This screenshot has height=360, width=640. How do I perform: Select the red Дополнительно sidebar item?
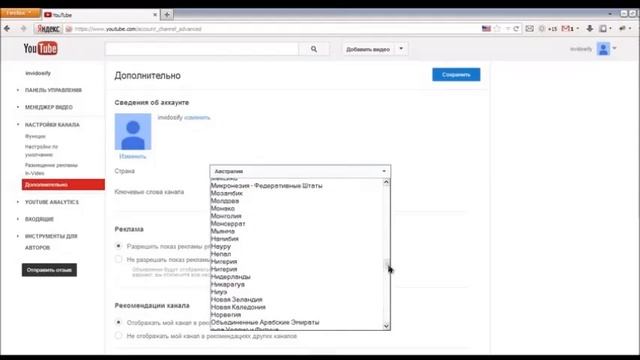pos(63,184)
